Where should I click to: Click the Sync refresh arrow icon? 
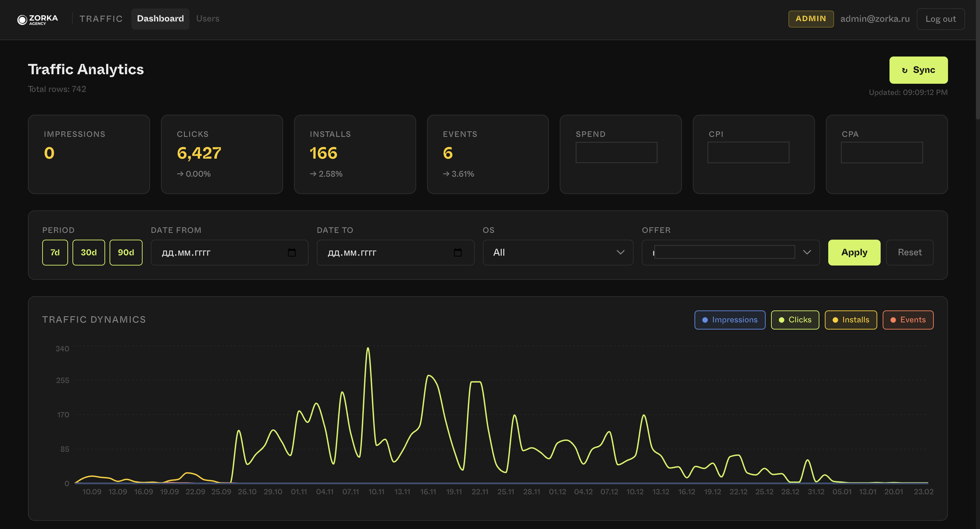(904, 70)
